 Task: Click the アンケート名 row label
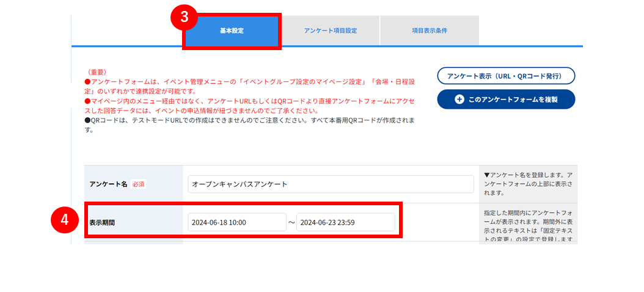coord(108,184)
